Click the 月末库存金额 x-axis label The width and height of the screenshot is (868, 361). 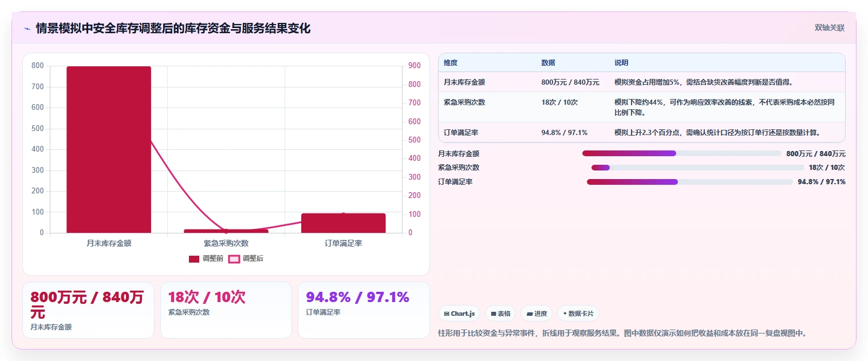coord(109,243)
